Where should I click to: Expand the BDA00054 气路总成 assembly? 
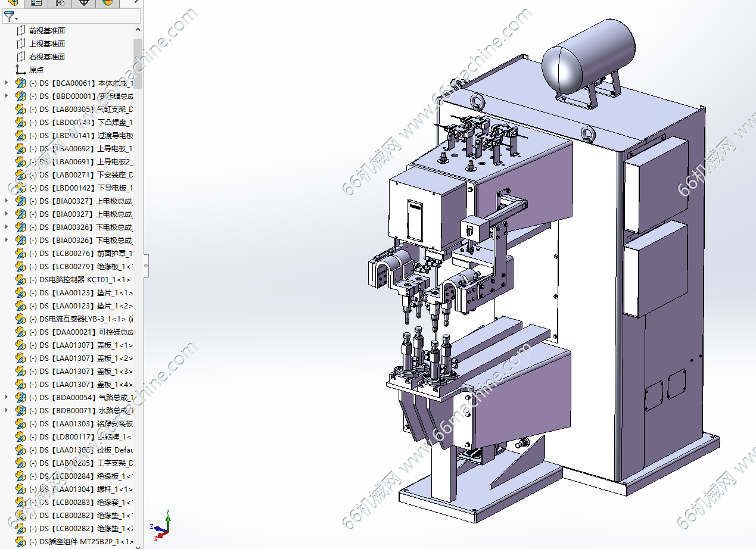click(7, 397)
